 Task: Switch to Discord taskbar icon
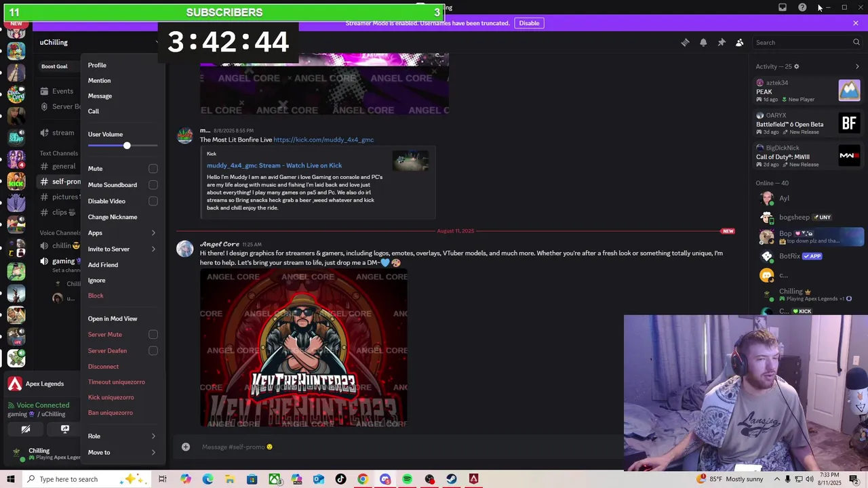click(385, 479)
